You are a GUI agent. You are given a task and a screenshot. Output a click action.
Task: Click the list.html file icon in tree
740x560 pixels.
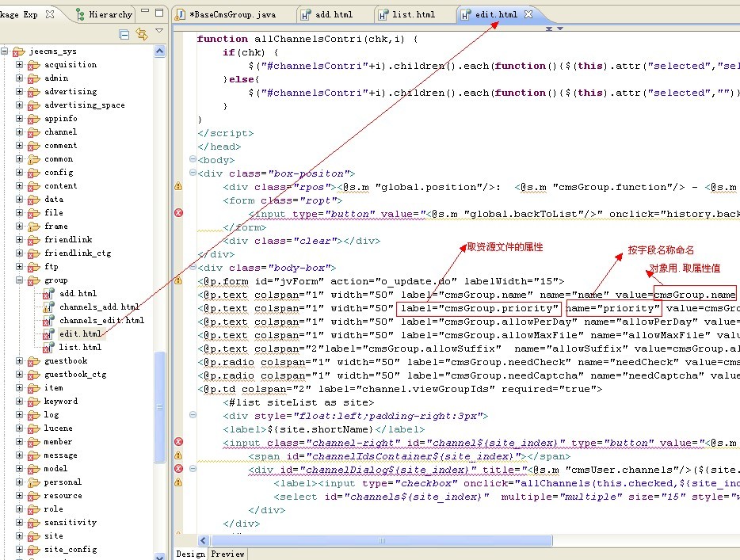click(48, 348)
